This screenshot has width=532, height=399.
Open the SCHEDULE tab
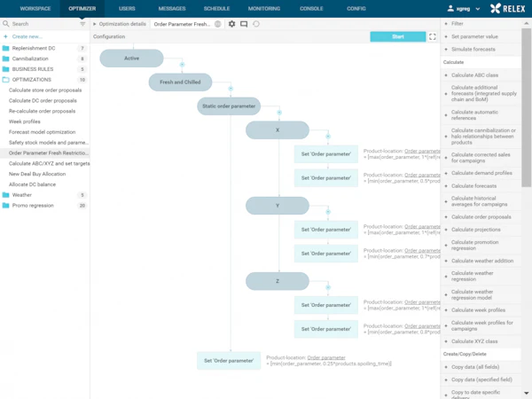[x=217, y=9]
